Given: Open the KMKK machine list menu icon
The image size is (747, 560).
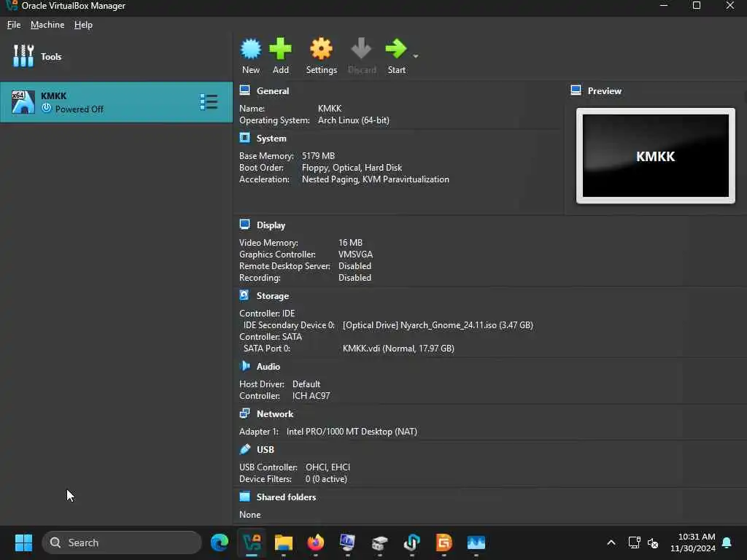Looking at the screenshot, I should pyautogui.click(x=209, y=102).
